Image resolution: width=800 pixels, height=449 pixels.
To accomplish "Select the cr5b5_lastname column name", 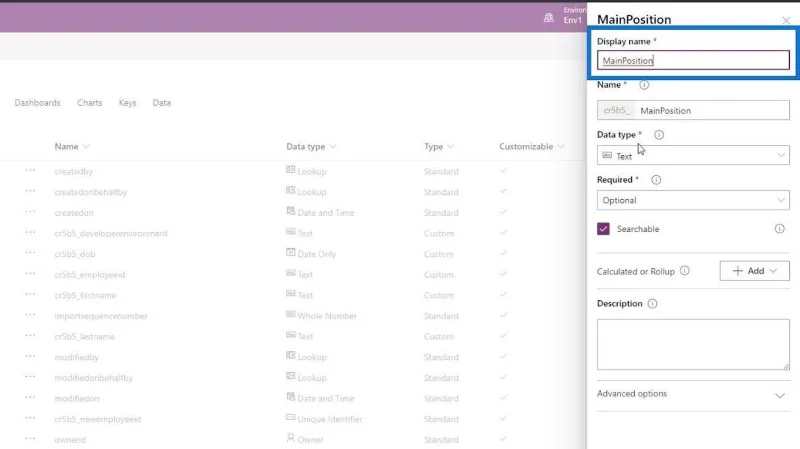I will [85, 337].
